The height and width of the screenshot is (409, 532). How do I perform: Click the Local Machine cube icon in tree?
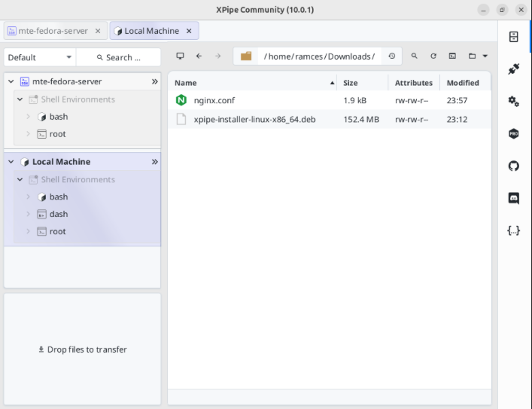tap(24, 162)
